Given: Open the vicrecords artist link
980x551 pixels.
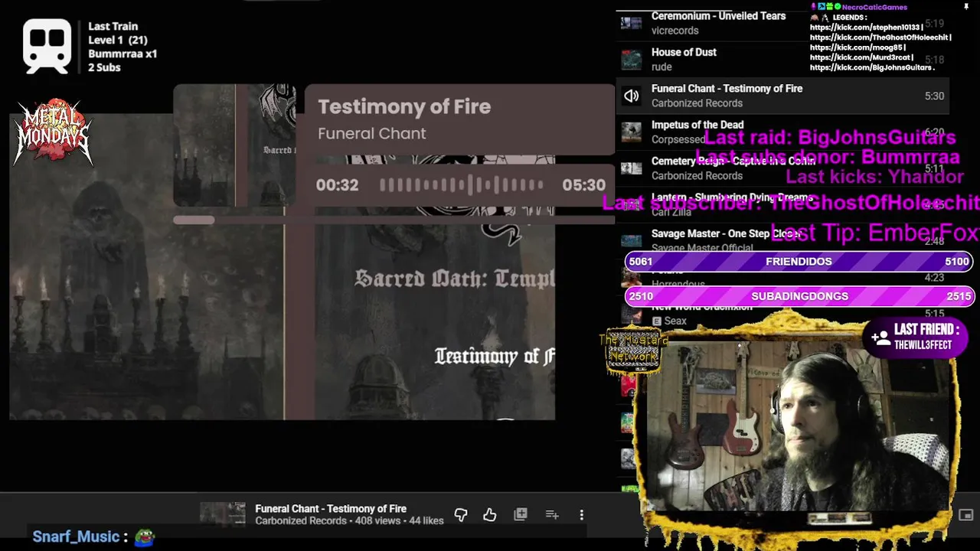Looking at the screenshot, I should [x=675, y=31].
